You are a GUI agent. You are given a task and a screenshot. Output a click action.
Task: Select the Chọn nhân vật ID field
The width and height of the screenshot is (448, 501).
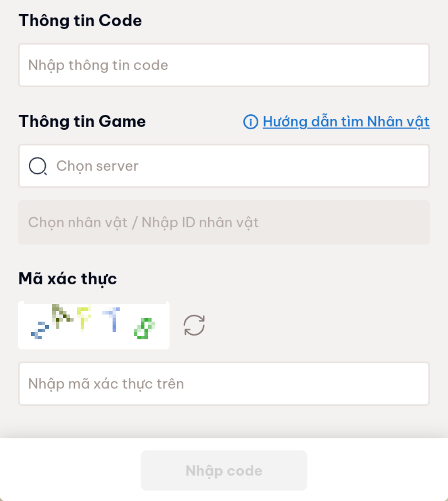(x=224, y=222)
